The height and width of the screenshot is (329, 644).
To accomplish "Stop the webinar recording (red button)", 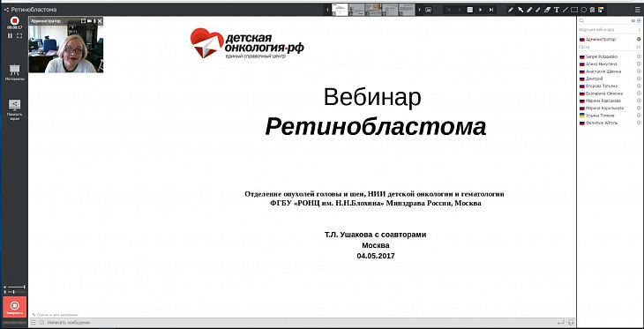I will [x=14, y=20].
